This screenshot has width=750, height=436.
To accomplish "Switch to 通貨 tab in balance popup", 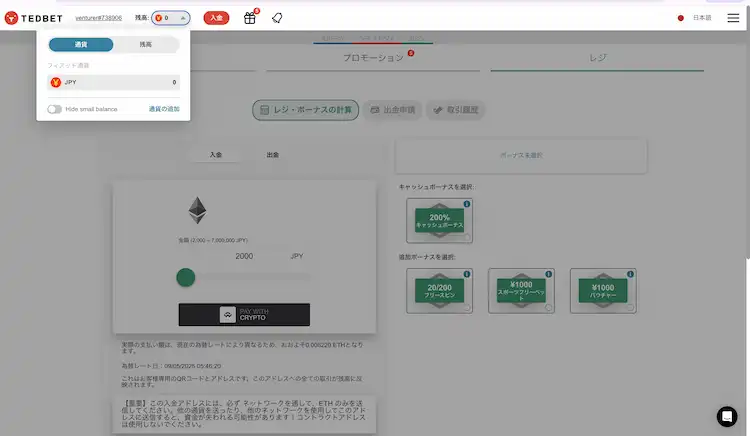I will pos(81,44).
